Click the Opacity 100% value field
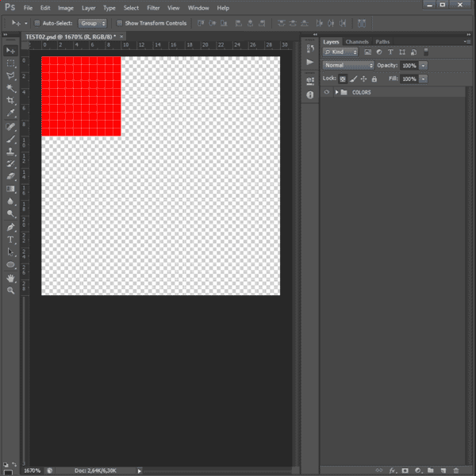The height and width of the screenshot is (476, 476). [409, 65]
